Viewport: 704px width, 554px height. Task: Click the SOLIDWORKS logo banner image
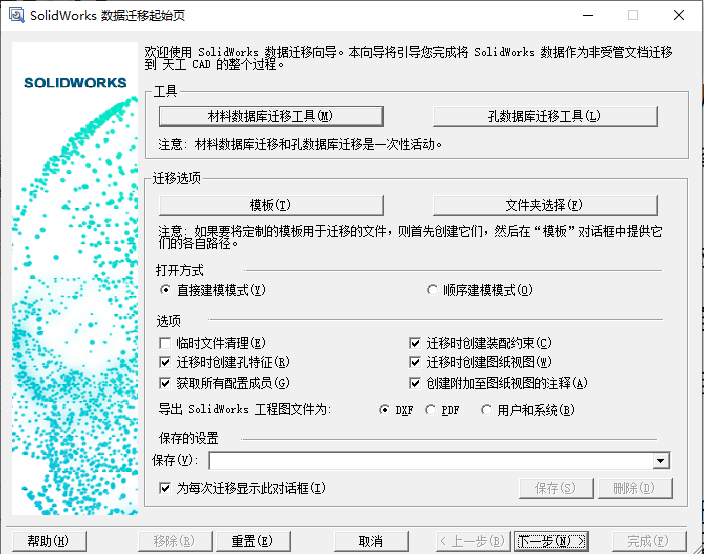tap(75, 278)
